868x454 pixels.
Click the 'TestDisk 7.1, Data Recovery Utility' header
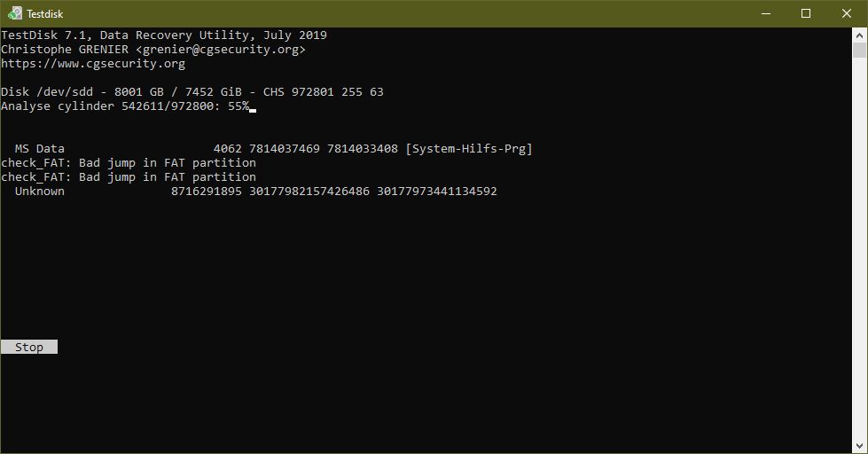point(164,35)
